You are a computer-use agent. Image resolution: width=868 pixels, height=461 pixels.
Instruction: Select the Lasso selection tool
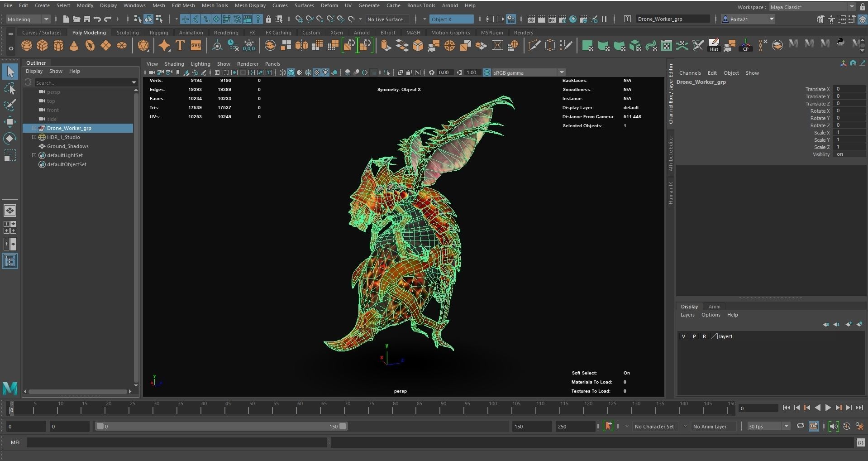(x=10, y=88)
